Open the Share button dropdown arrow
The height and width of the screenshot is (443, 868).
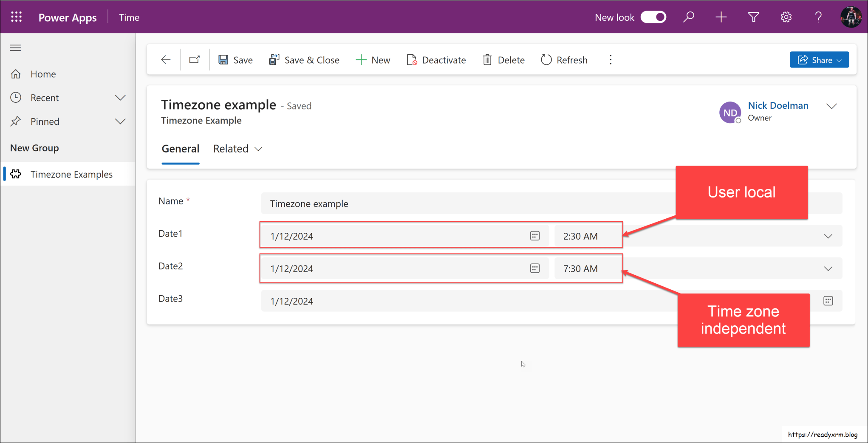click(x=839, y=59)
